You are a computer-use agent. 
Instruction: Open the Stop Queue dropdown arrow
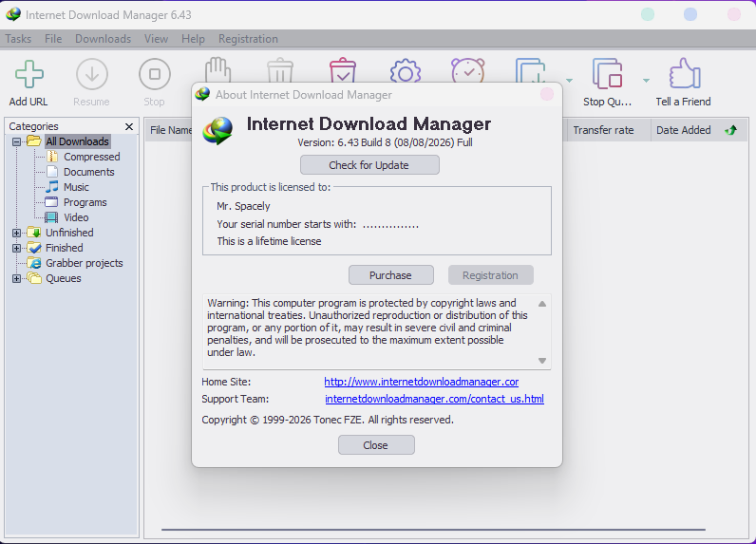[646, 81]
